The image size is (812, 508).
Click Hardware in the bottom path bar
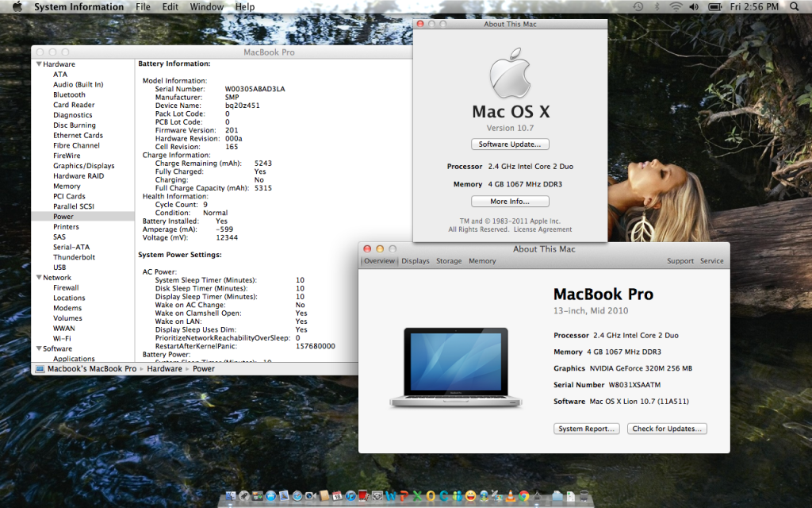pos(165,368)
